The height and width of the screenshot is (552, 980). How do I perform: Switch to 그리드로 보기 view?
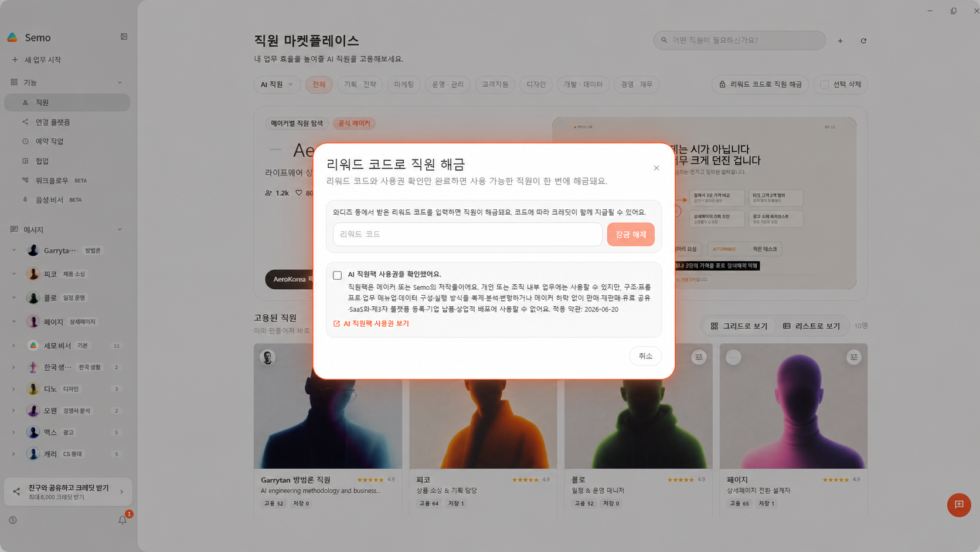739,326
